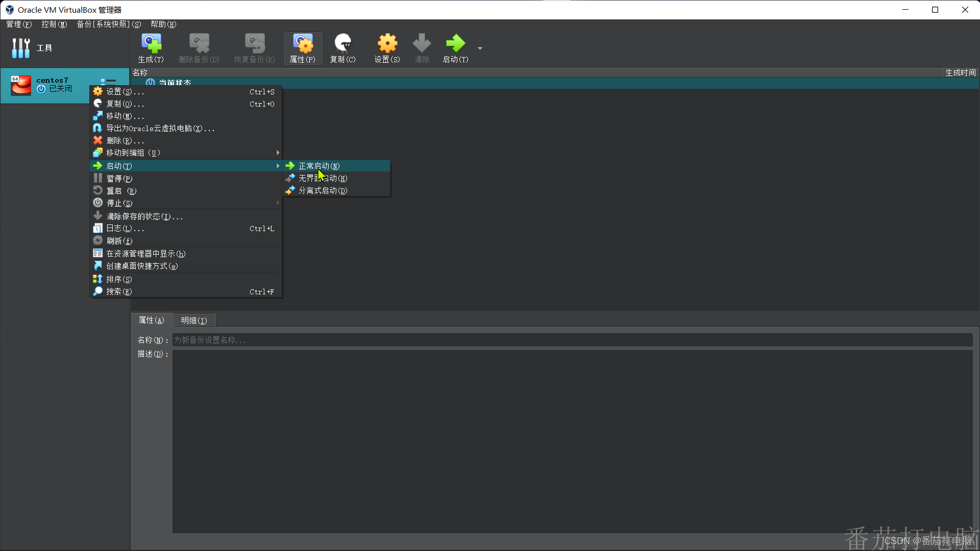The height and width of the screenshot is (551, 980).
Task: Select 导出为Oracle云虚拟电脑(X)... menu entry
Action: coord(186,129)
